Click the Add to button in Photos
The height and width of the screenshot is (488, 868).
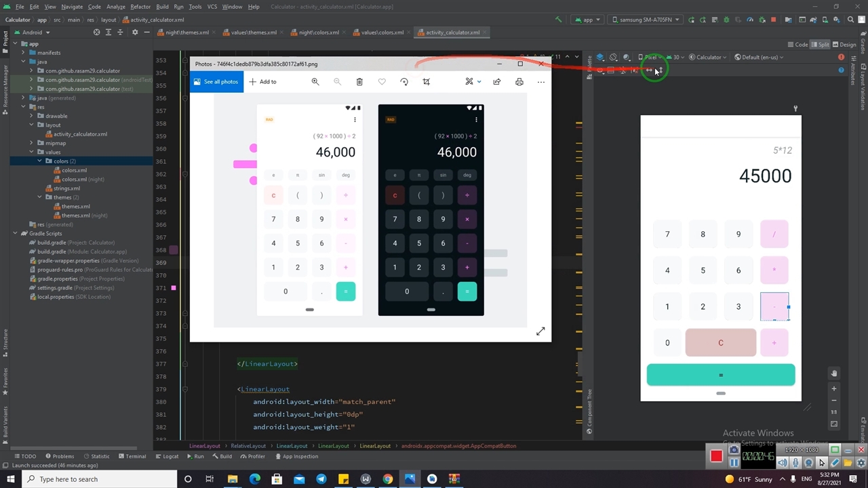pos(263,82)
